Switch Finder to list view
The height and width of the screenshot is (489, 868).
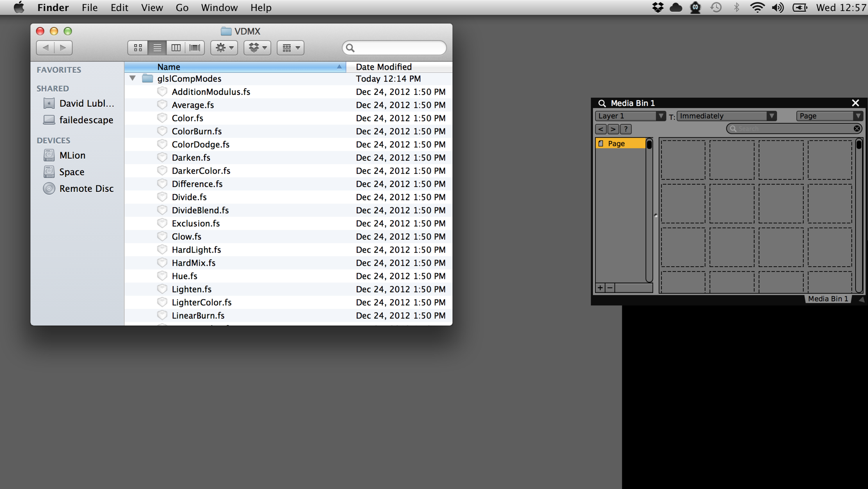[157, 48]
